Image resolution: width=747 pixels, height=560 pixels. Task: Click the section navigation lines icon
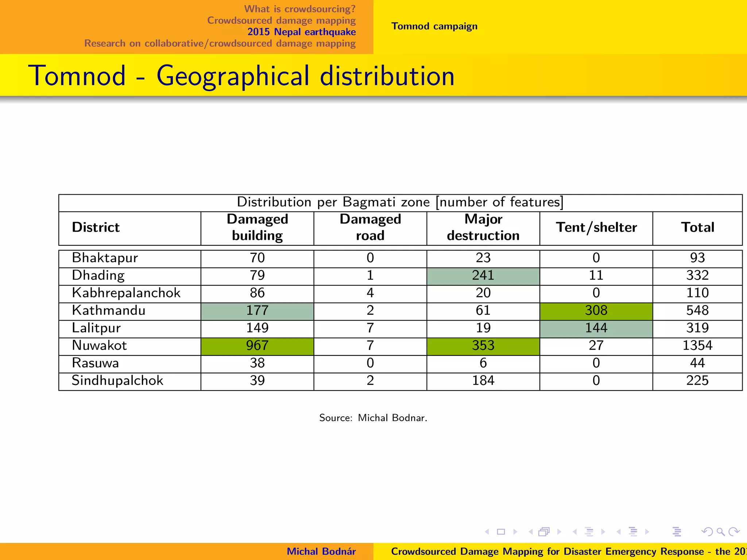coord(633,532)
